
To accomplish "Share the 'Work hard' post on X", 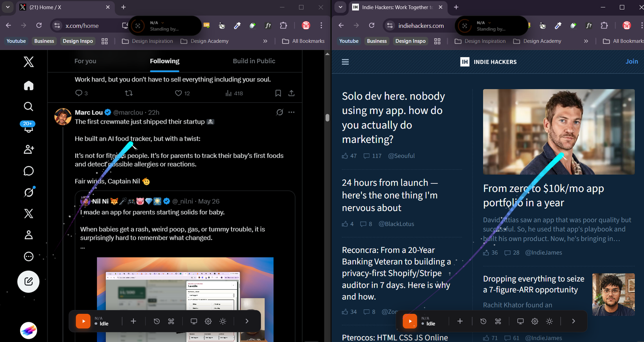I will click(291, 93).
